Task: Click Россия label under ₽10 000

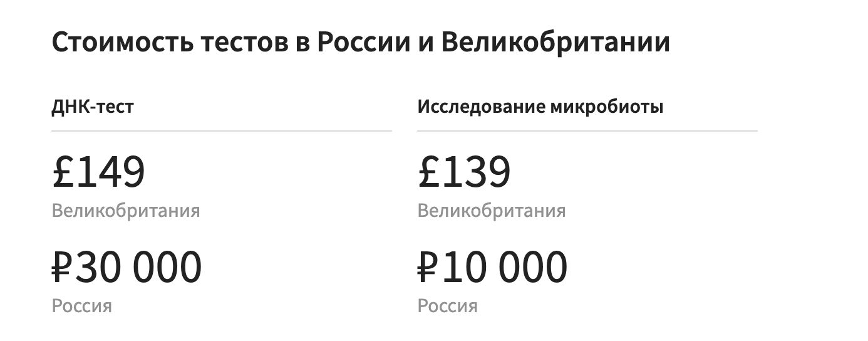Action: (x=448, y=307)
